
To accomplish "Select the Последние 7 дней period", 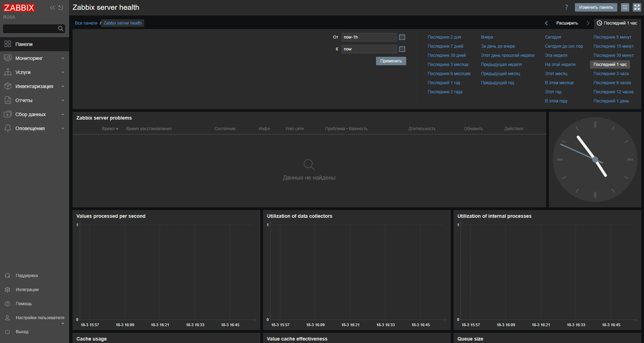I will (445, 46).
